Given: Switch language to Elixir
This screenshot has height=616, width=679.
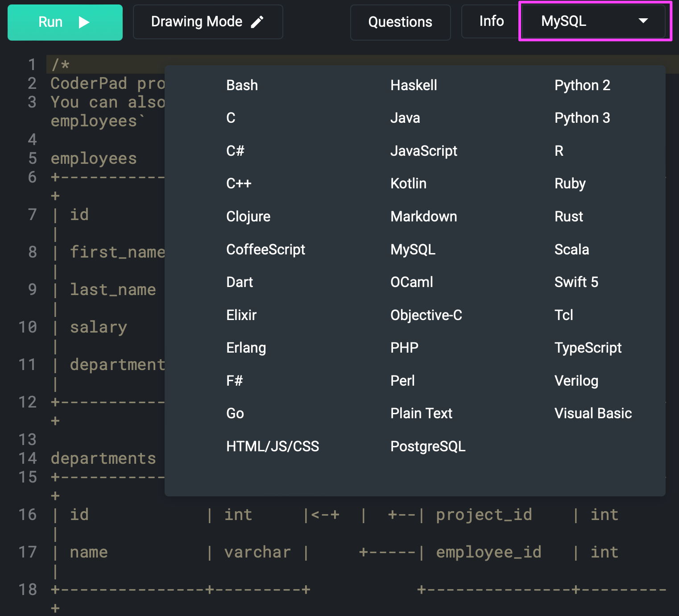Looking at the screenshot, I should pos(241,315).
